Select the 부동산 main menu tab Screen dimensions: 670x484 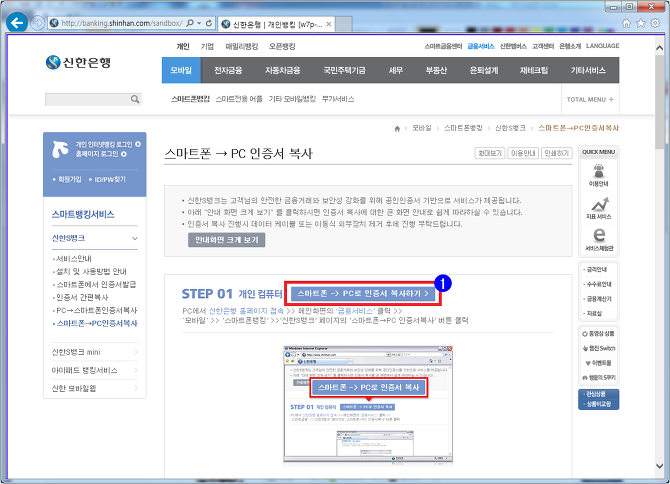436,70
